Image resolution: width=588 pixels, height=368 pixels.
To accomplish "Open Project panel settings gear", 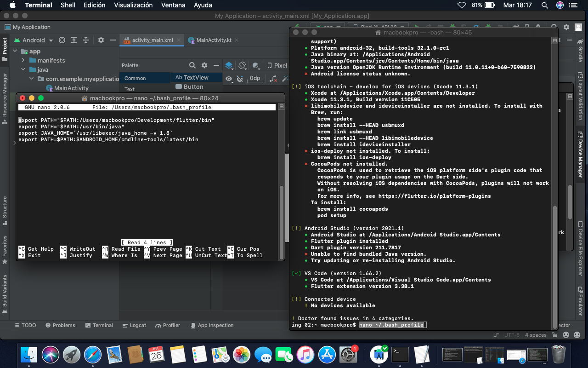I will coord(101,40).
